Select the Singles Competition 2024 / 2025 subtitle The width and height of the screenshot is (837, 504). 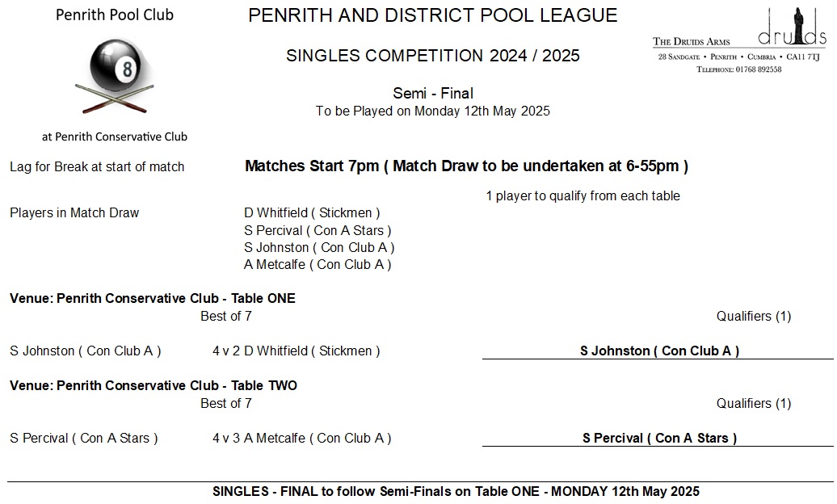pyautogui.click(x=433, y=56)
